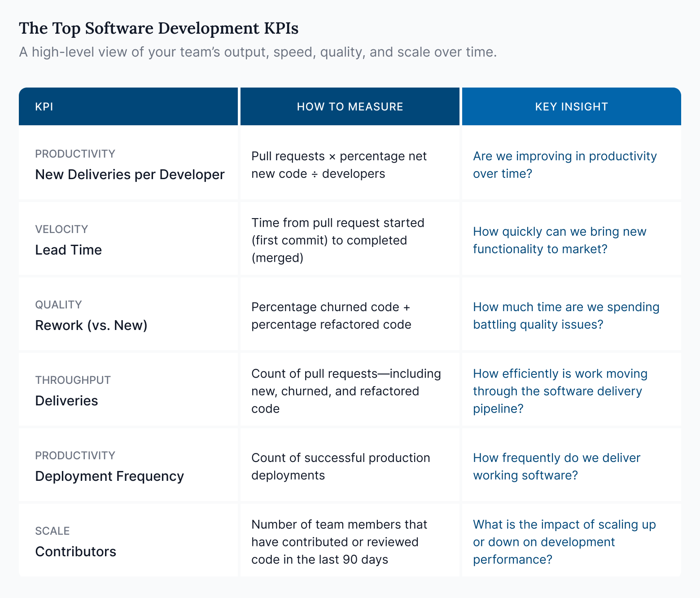Open the insight about delivering working software frequently

tap(556, 466)
